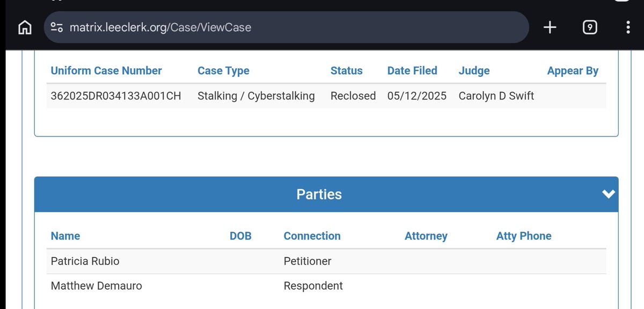Click the matrix.leeclerk.org address bar
This screenshot has height=309, width=644.
(x=287, y=27)
